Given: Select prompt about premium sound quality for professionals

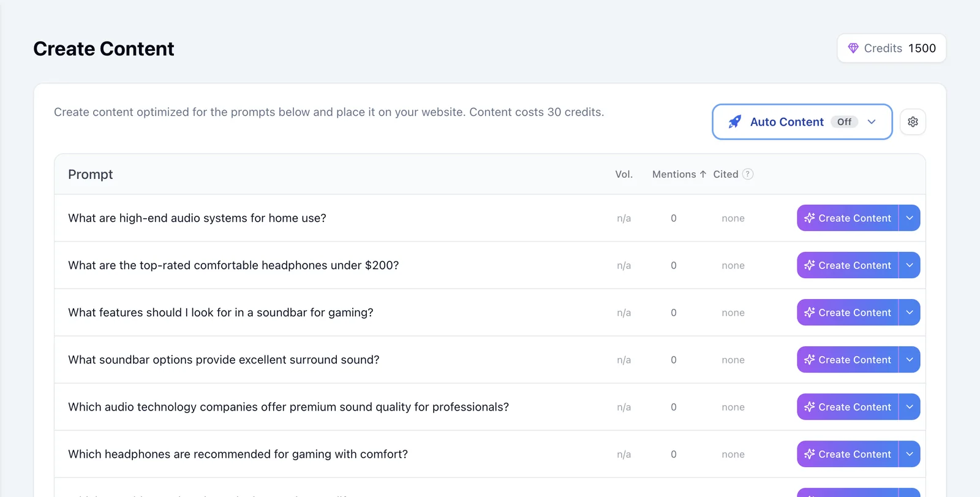Looking at the screenshot, I should pos(288,407).
